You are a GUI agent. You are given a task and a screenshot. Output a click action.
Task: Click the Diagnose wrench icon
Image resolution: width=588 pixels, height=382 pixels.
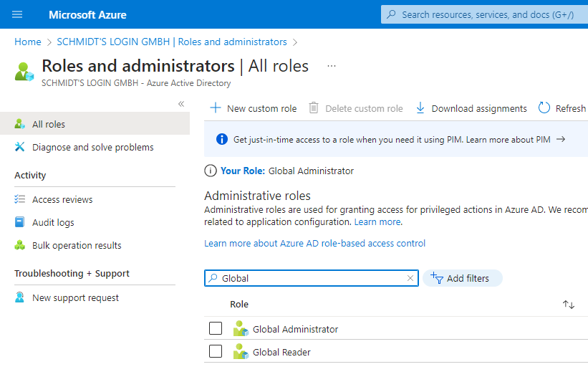19,147
